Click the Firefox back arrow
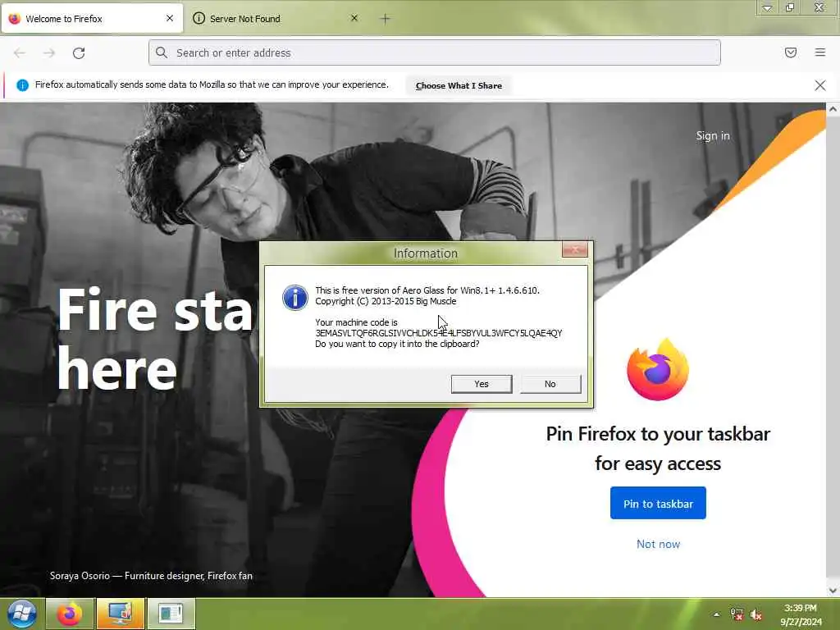This screenshot has width=840, height=630. pos(20,53)
